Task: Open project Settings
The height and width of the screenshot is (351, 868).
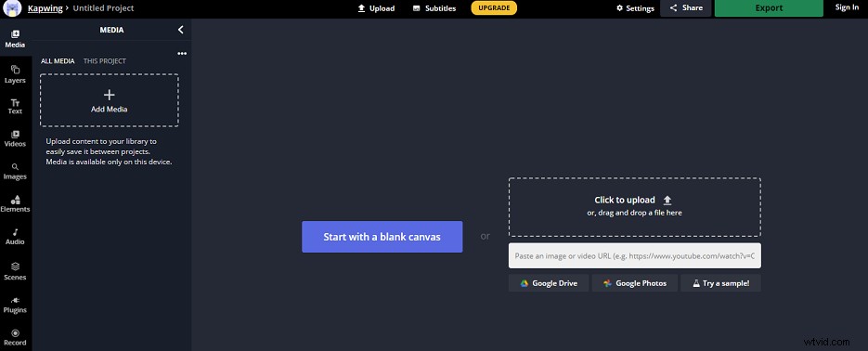Action: tap(635, 8)
